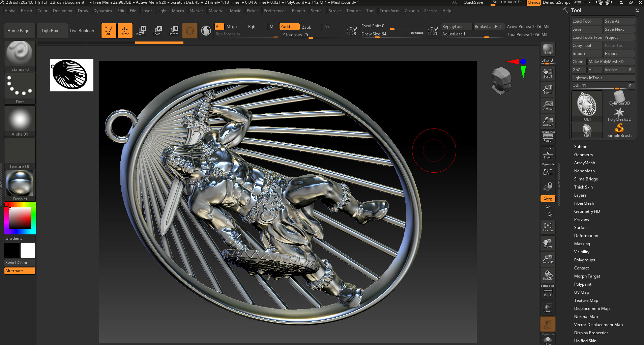Expand the Display Properties section
This screenshot has height=345, width=644.
tap(591, 333)
